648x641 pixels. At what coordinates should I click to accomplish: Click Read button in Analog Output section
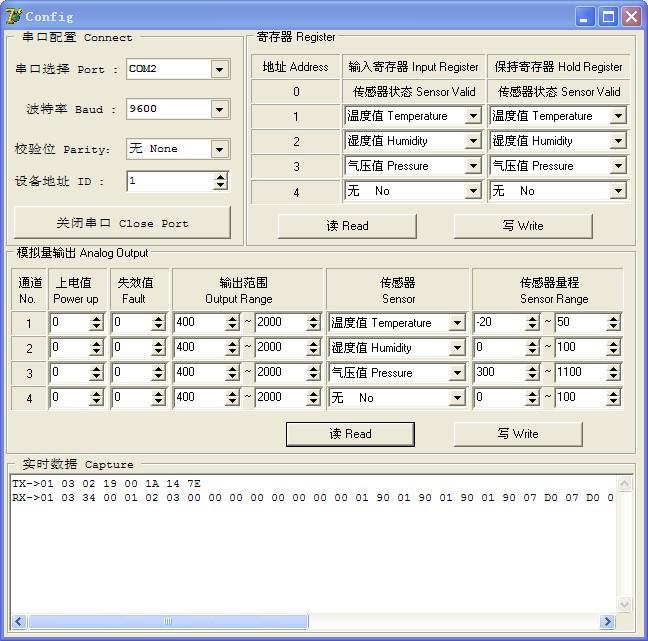pyautogui.click(x=350, y=434)
